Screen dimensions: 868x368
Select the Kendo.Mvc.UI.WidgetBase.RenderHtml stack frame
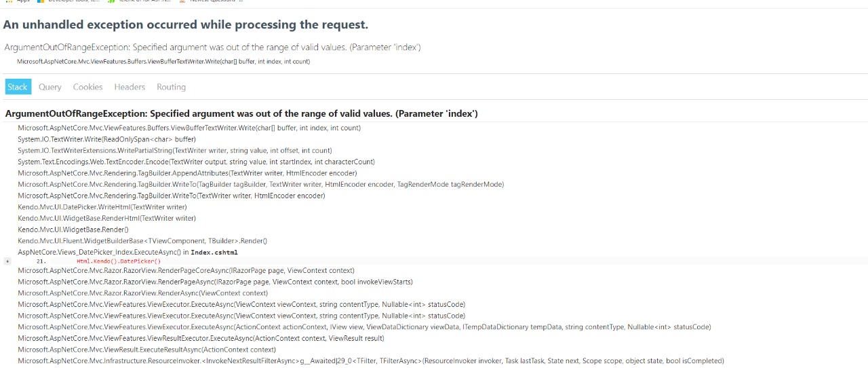(x=106, y=219)
